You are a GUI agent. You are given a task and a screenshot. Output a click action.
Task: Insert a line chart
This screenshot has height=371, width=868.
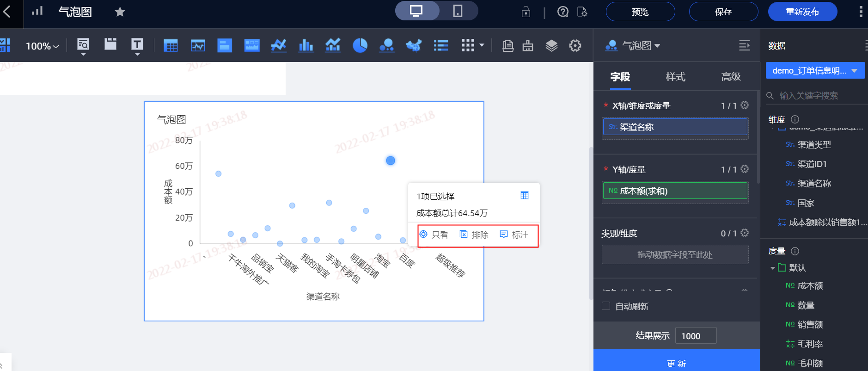coord(279,45)
